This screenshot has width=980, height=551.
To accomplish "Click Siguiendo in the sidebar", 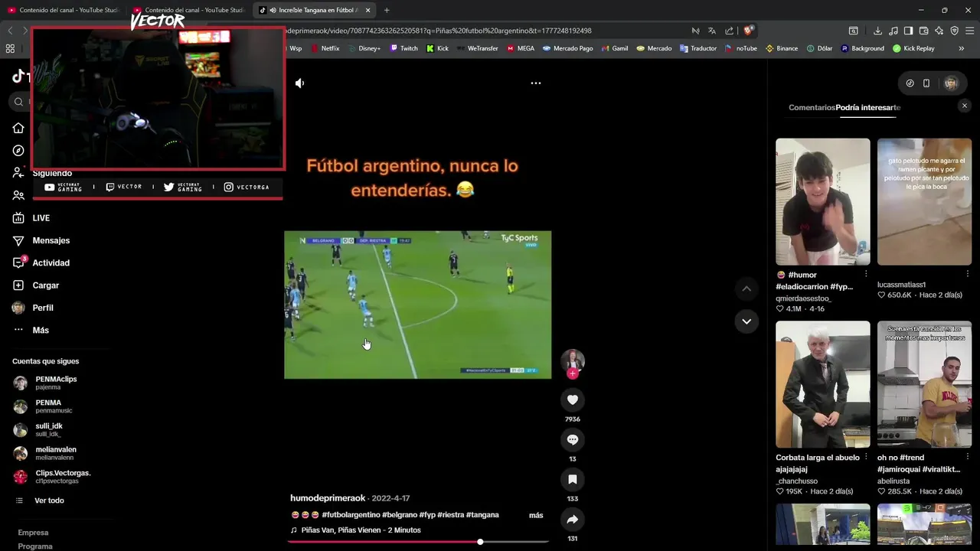I will point(52,174).
